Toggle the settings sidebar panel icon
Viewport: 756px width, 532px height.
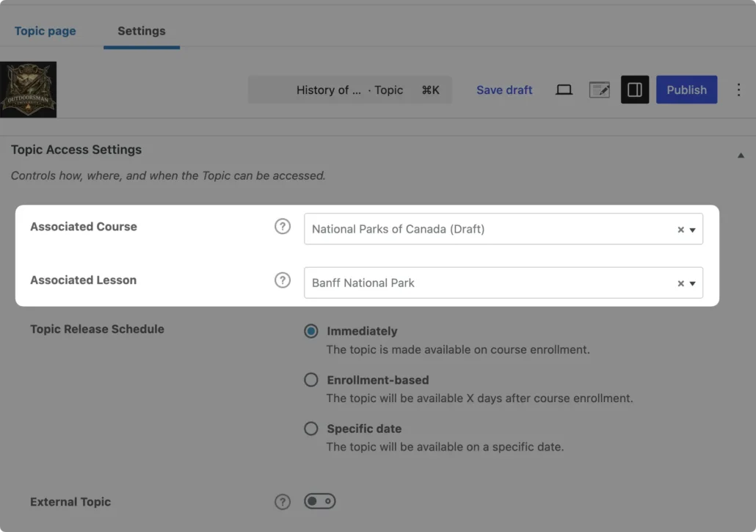pos(634,90)
